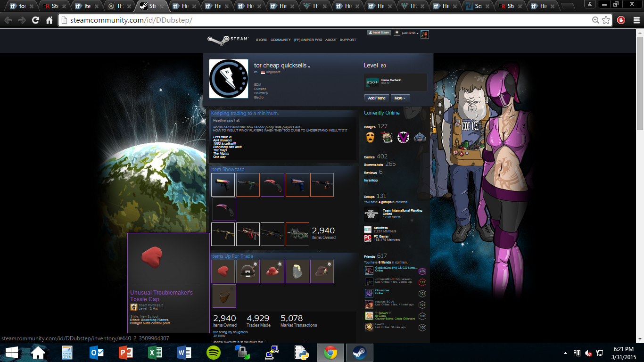The width and height of the screenshot is (644, 362).
Task: Expand name history arrow beside tor cheap quicksells
Action: [309, 67]
